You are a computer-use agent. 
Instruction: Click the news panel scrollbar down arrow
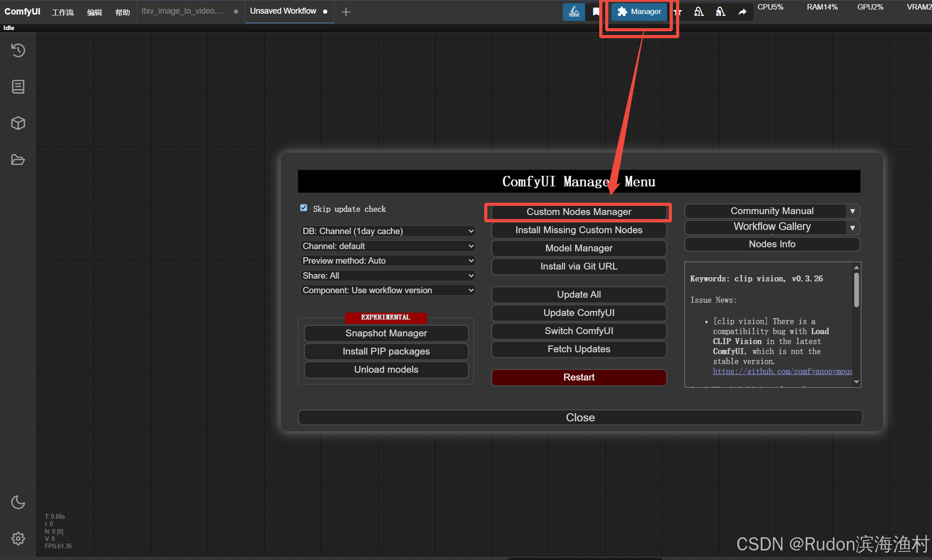(x=857, y=382)
